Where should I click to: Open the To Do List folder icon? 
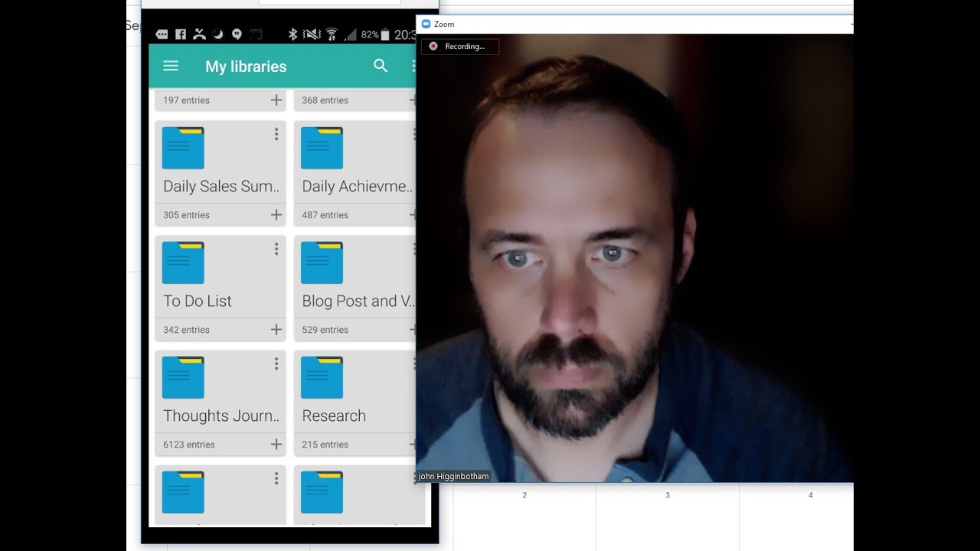coord(183,262)
